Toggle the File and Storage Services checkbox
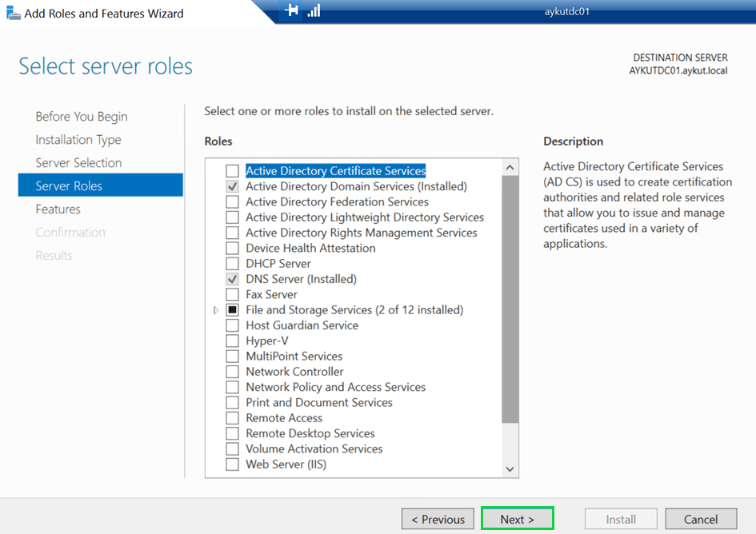 point(232,310)
